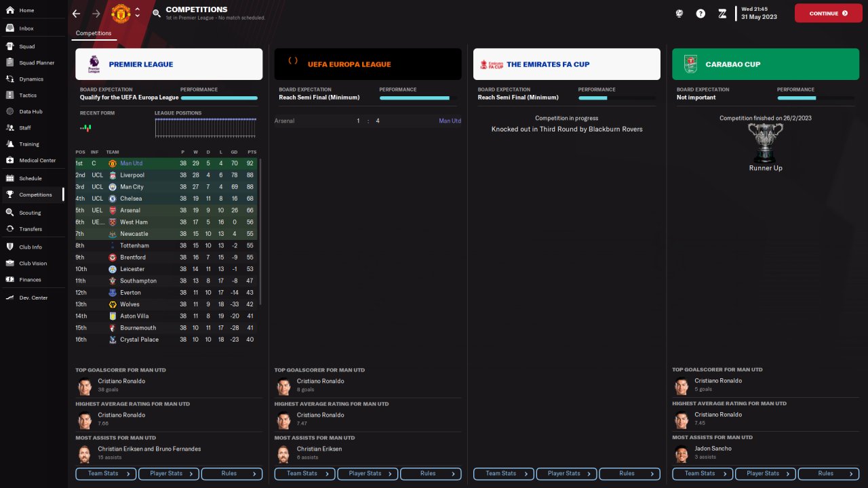View Rules for the FA Cup
This screenshot has height=488, width=868.
(630, 474)
